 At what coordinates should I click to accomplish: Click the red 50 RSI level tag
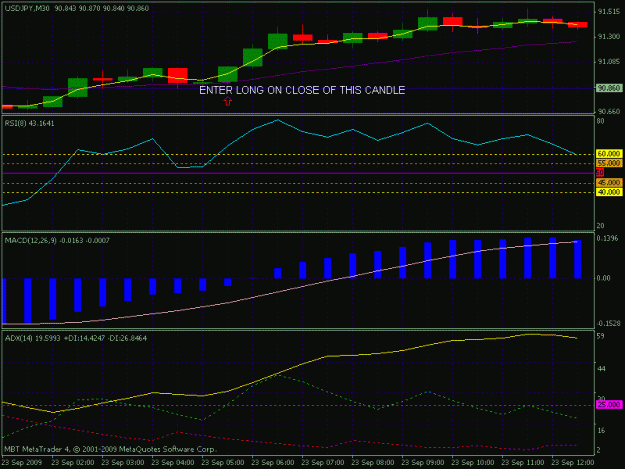tap(600, 173)
